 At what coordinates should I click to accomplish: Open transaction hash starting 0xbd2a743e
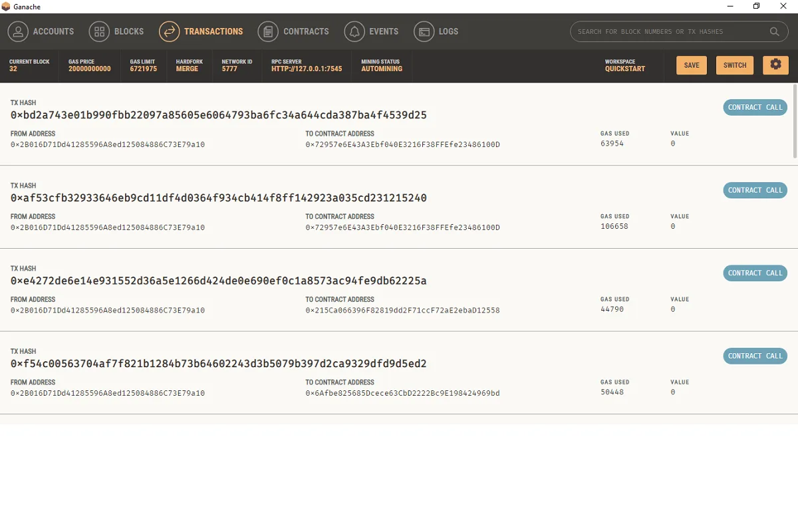(x=218, y=115)
